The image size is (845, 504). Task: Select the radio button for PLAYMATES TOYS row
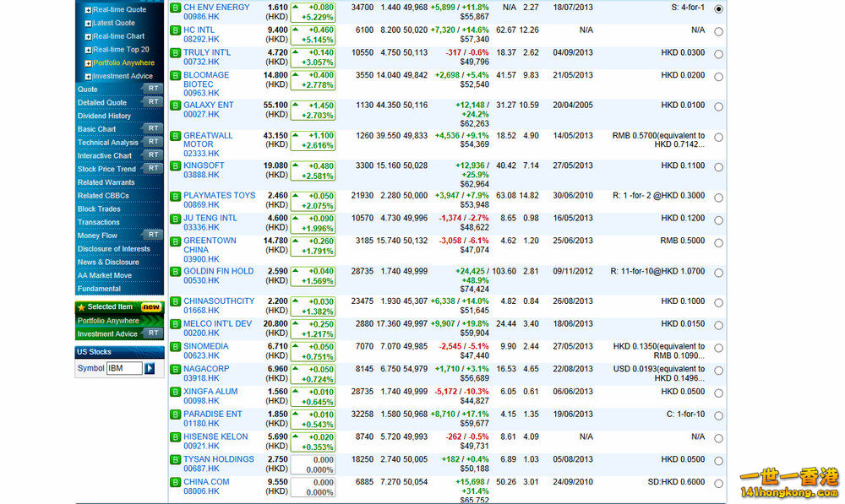coord(718,198)
